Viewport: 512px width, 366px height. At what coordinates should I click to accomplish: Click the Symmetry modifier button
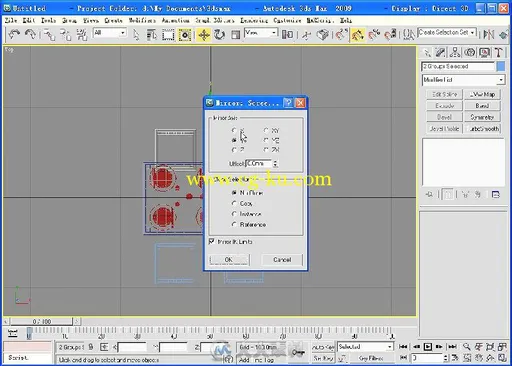(482, 117)
